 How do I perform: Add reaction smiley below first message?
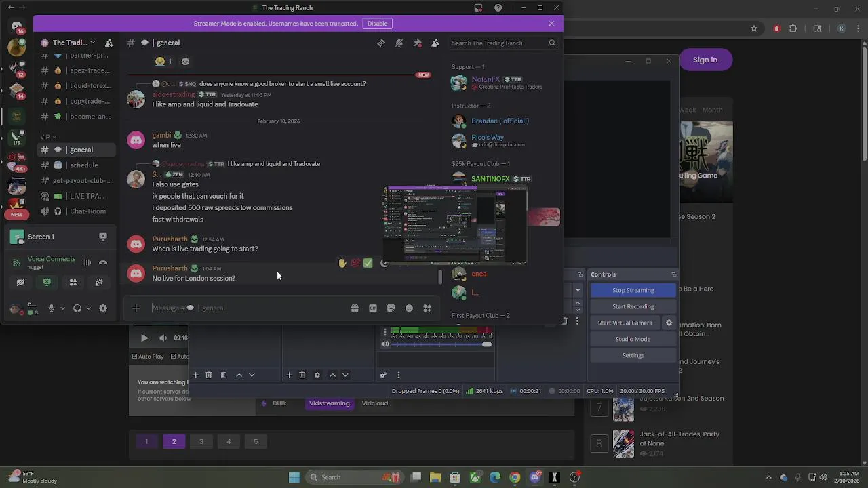click(x=185, y=61)
